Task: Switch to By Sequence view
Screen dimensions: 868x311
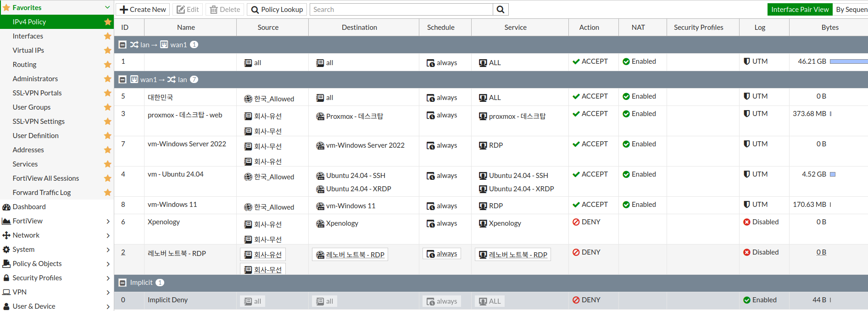Action: 851,10
